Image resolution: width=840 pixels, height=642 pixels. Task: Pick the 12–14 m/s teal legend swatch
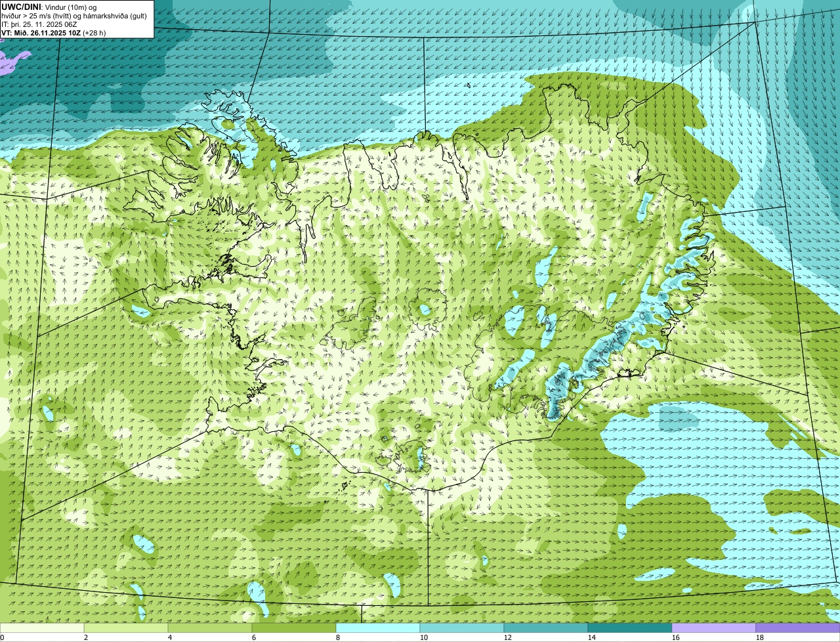[546, 628]
